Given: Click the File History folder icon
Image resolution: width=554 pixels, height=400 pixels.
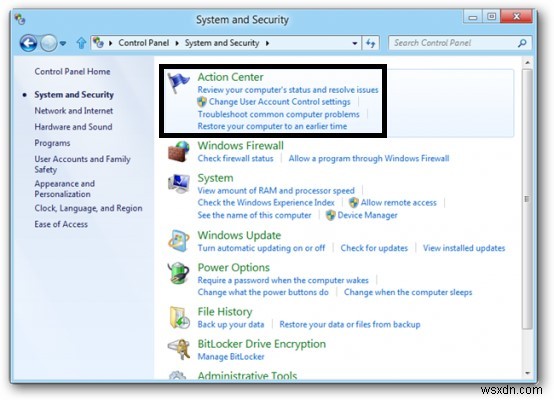Looking at the screenshot, I should [x=179, y=317].
